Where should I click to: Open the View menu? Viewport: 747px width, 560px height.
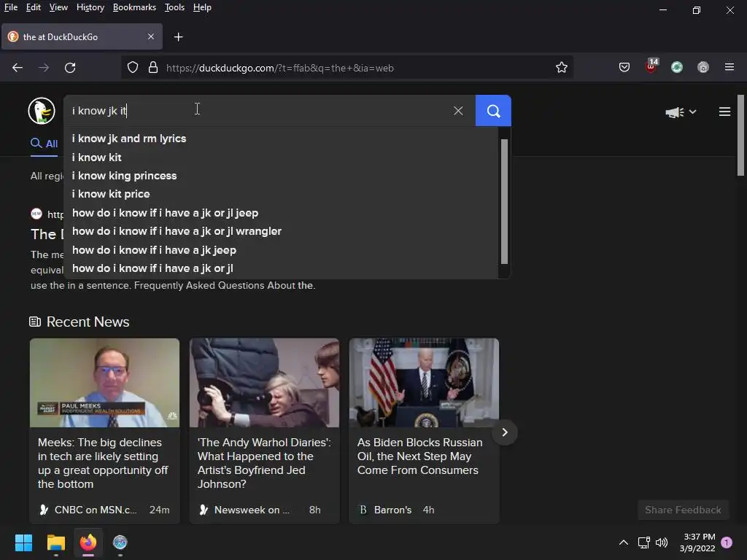58,7
